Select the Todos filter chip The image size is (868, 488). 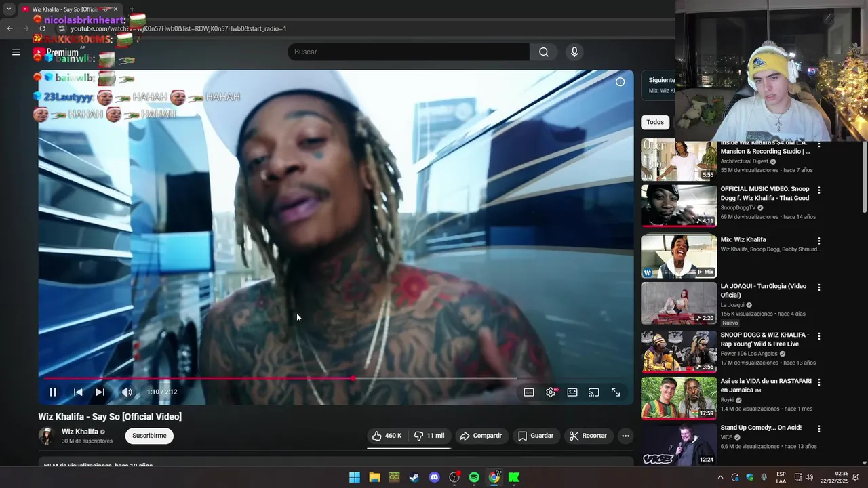coord(655,122)
